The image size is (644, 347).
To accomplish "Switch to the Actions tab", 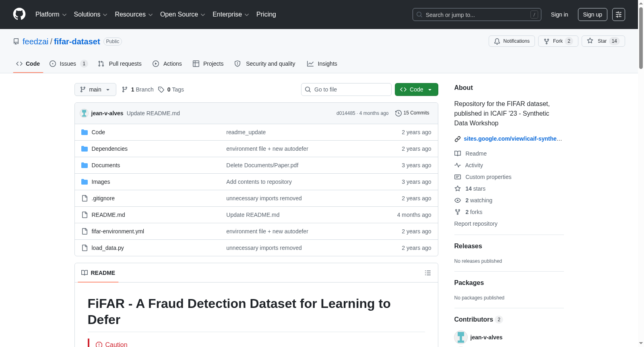I will click(x=167, y=64).
